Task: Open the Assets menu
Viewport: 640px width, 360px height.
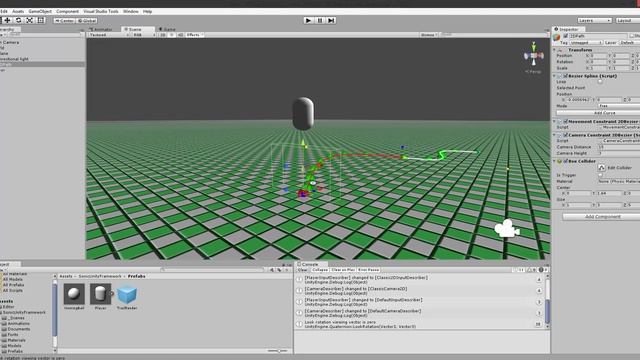Action: point(18,11)
